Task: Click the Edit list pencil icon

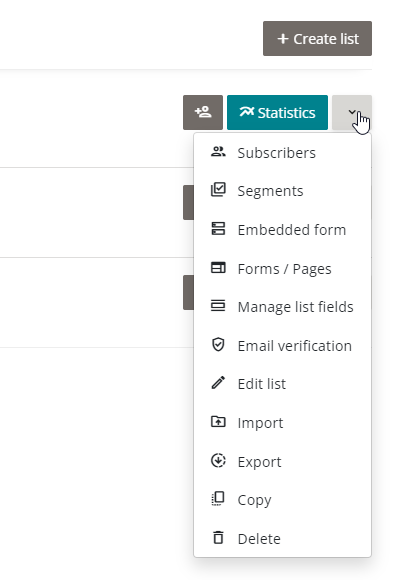Action: pyautogui.click(x=218, y=383)
